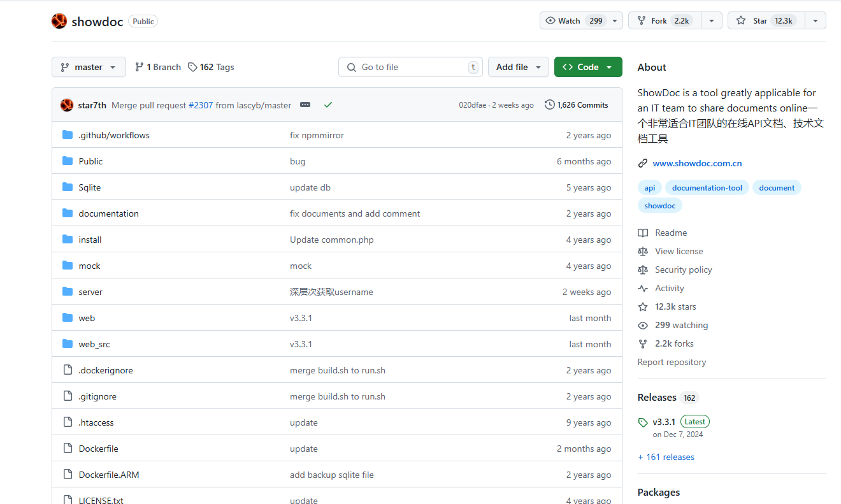Open commit message 'Update common.php'
Viewport: 841px width, 504px height.
point(332,240)
